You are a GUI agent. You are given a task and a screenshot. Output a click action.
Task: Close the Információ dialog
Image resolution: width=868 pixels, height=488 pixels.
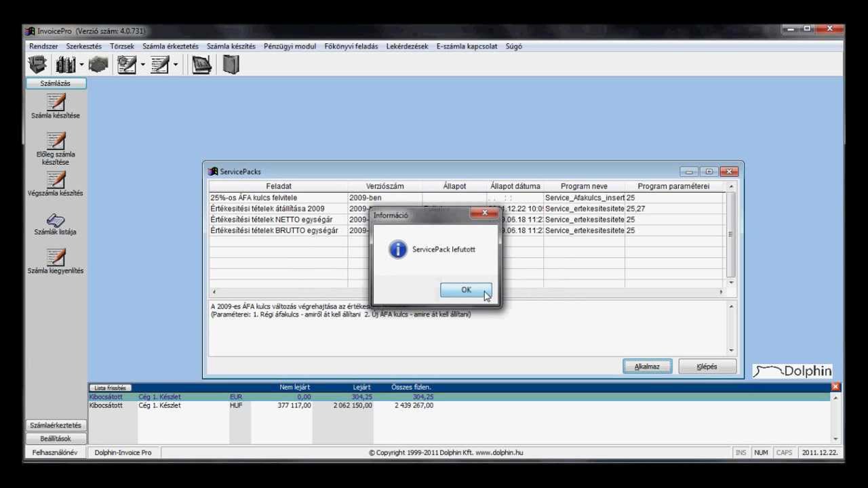pos(484,213)
